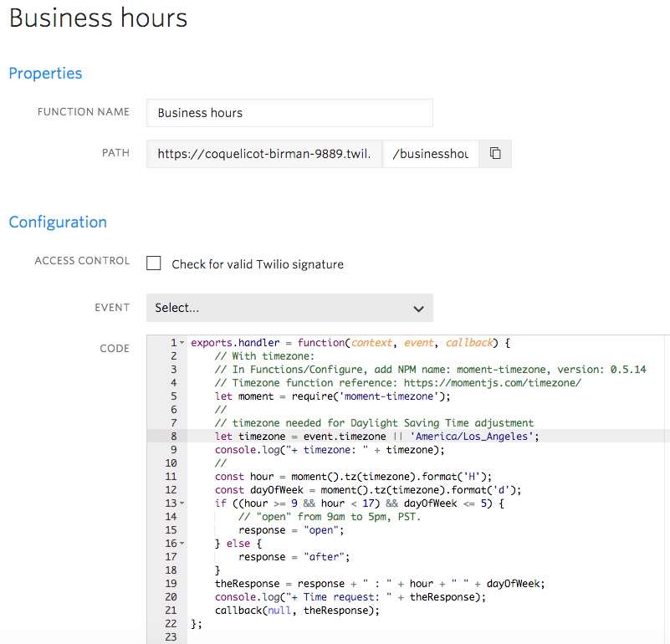Click the '"open" from 9am to 5pm' comment
Image resolution: width=670 pixels, height=644 pixels.
pyautogui.click(x=330, y=517)
